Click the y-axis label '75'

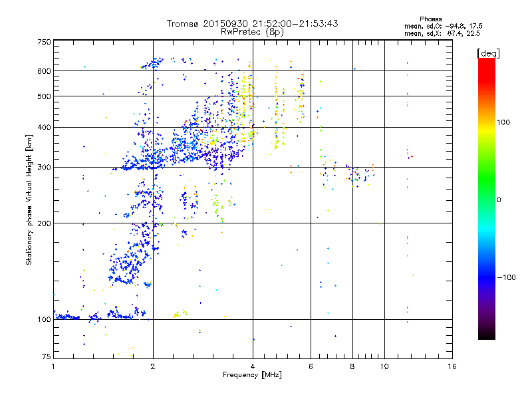tap(47, 356)
